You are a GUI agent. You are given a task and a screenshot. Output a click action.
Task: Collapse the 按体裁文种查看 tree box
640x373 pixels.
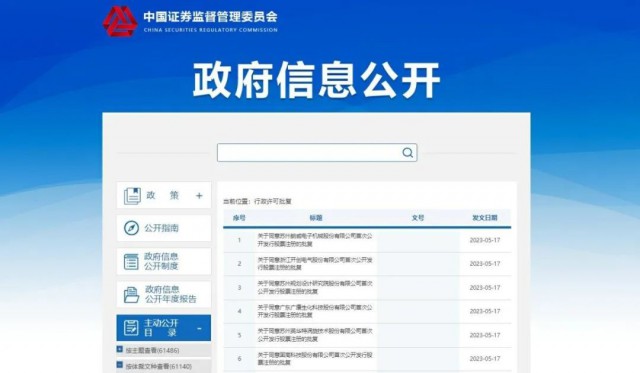coord(120,365)
